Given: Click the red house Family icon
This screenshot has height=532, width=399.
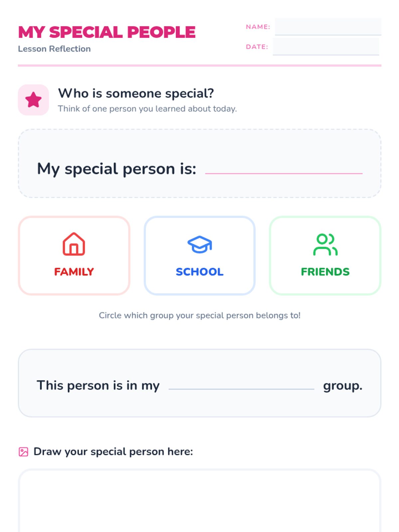Looking at the screenshot, I should pos(74,244).
